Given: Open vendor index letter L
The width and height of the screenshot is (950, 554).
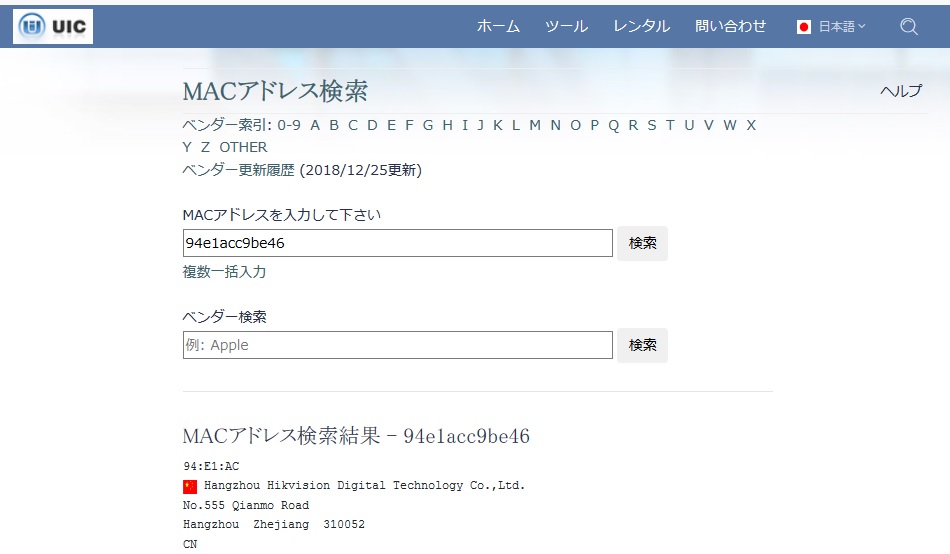Looking at the screenshot, I should (x=516, y=125).
